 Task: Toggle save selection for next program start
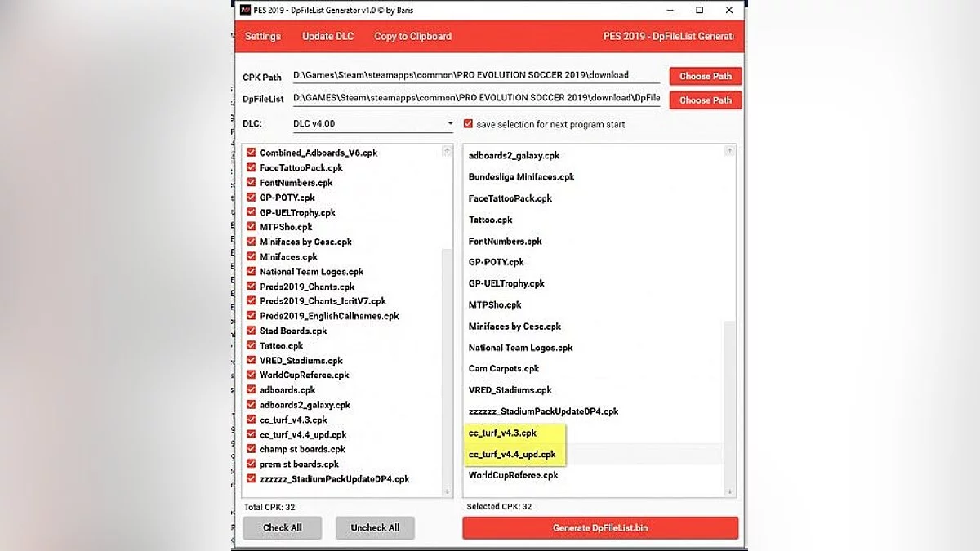(x=468, y=124)
